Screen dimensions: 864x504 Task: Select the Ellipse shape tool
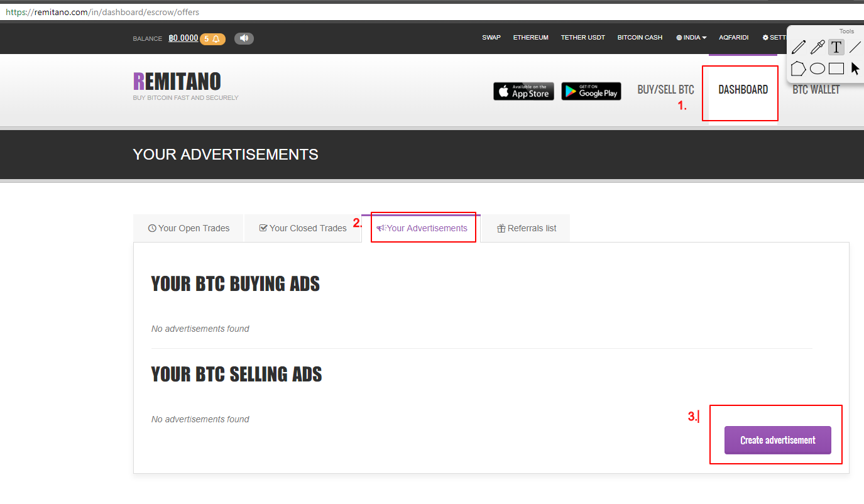pos(818,68)
